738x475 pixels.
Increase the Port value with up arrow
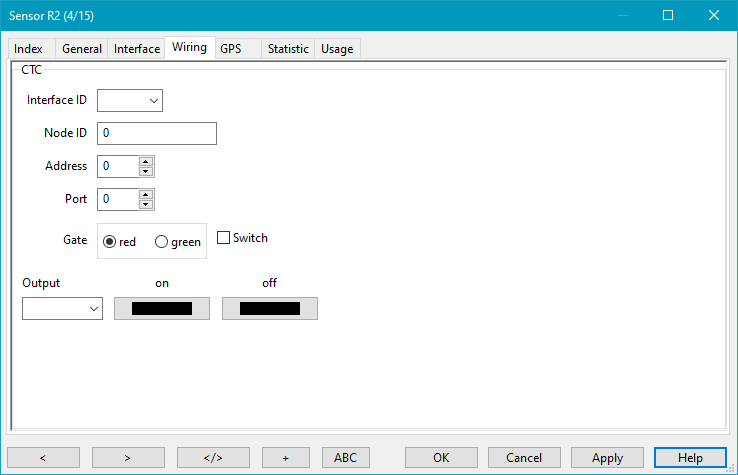tap(146, 194)
